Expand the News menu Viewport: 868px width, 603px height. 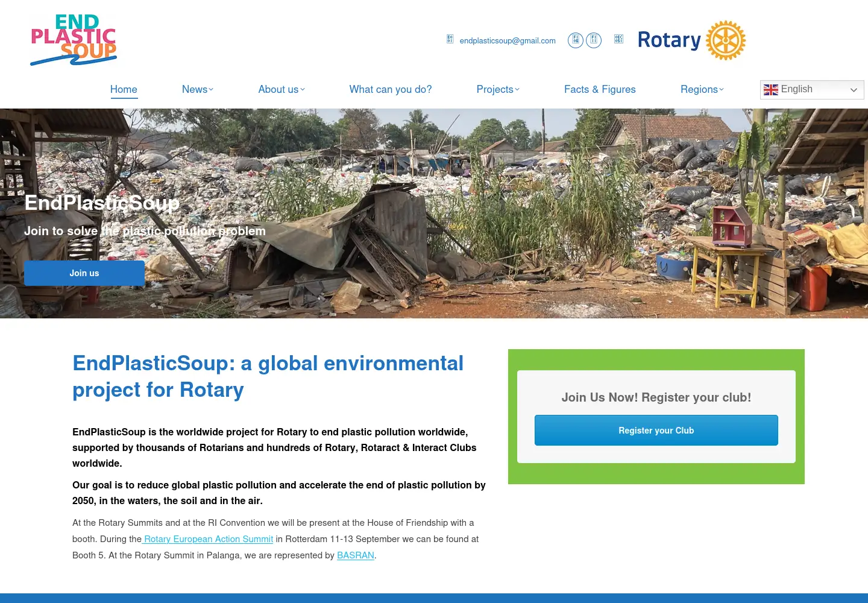click(198, 89)
